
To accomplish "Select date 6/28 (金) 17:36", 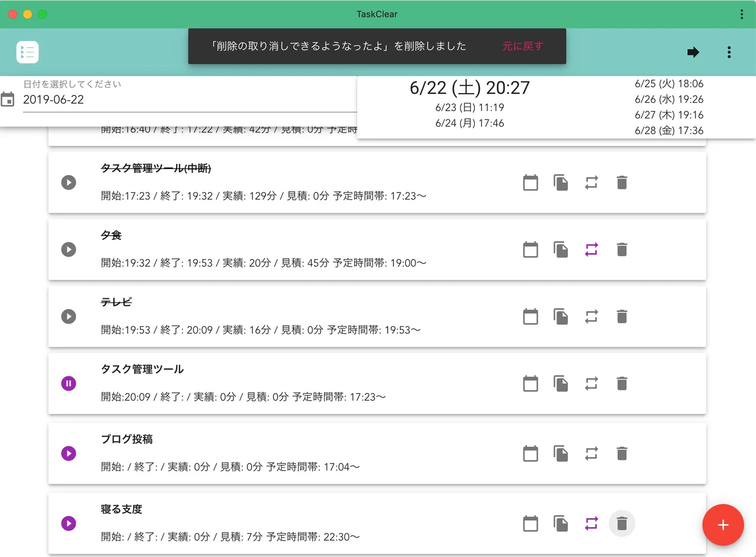I will [x=669, y=131].
